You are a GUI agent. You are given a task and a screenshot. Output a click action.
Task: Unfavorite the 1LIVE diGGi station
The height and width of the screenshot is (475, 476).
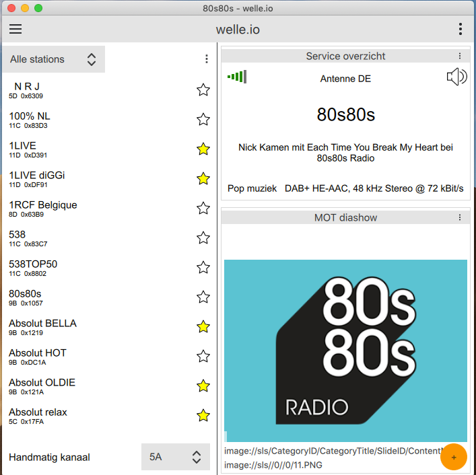click(203, 179)
